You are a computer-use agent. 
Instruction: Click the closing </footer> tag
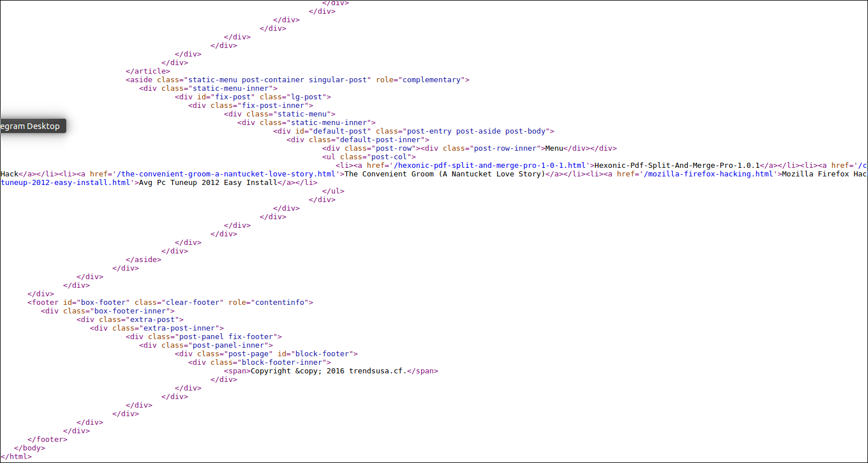tap(47, 440)
